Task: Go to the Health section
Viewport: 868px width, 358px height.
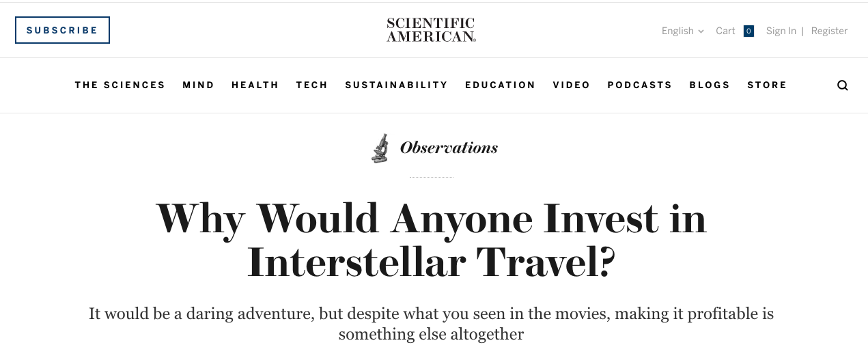Action: pyautogui.click(x=255, y=85)
